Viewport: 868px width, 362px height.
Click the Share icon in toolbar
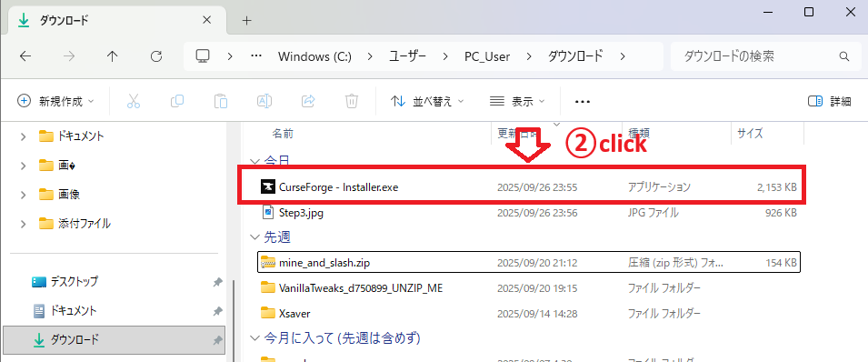[x=308, y=101]
